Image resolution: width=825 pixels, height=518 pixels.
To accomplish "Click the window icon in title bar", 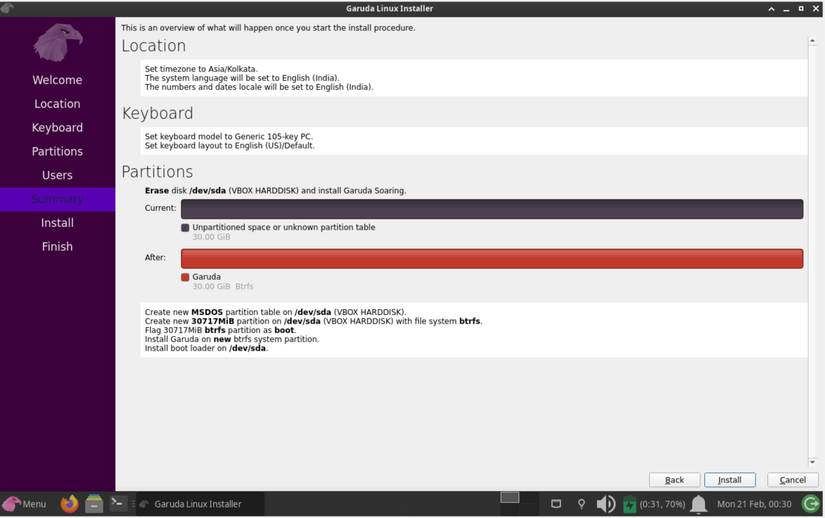I will (7, 8).
